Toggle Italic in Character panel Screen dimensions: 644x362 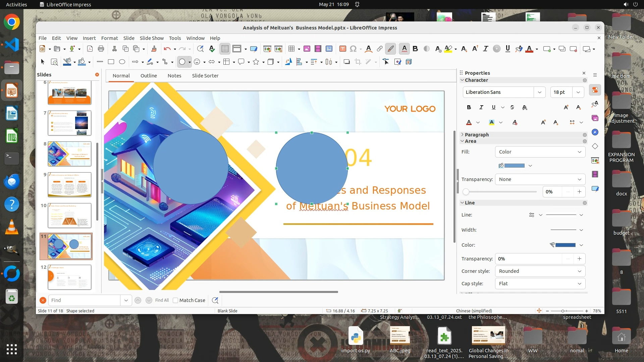(x=481, y=107)
